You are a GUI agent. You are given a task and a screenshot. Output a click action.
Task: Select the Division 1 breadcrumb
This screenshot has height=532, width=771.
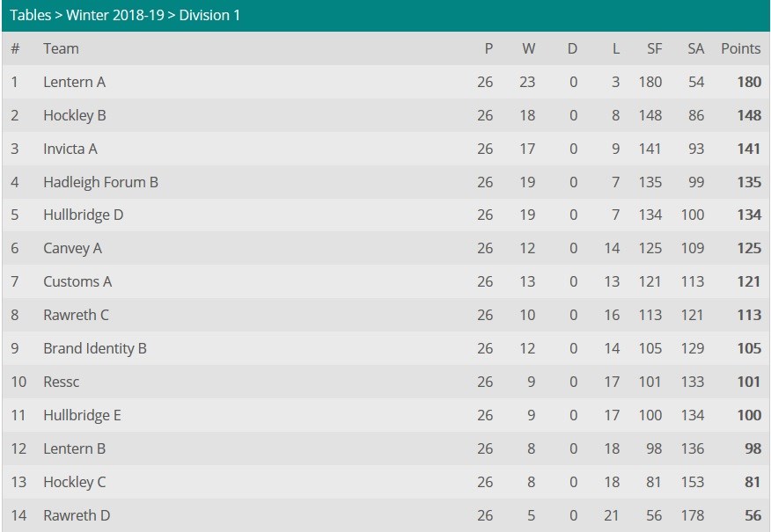[x=209, y=15]
